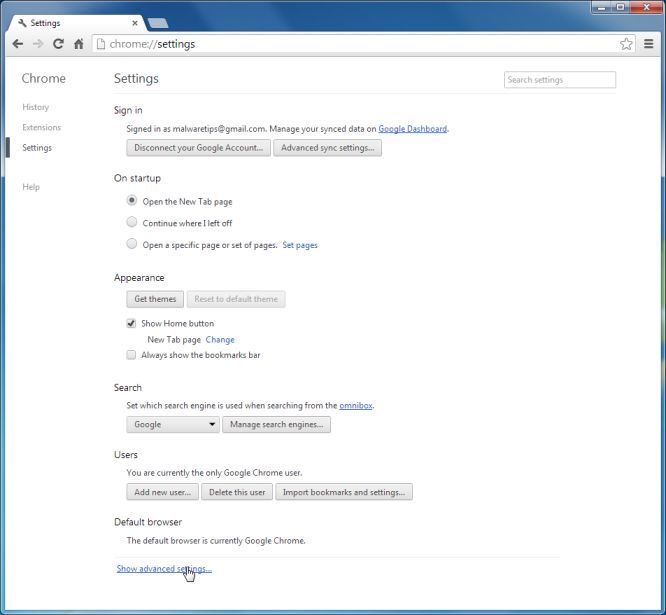The height and width of the screenshot is (615, 666).
Task: Click the Forward navigation arrow
Action: pos(38,44)
